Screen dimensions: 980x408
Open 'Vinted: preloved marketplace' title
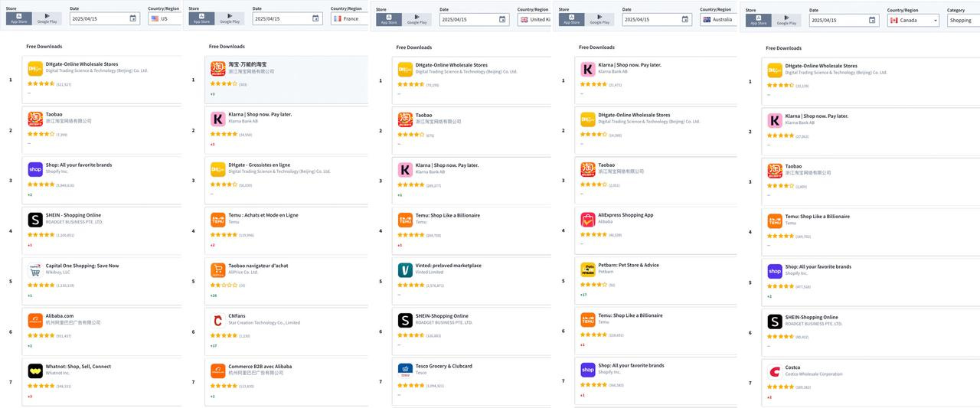(x=449, y=266)
